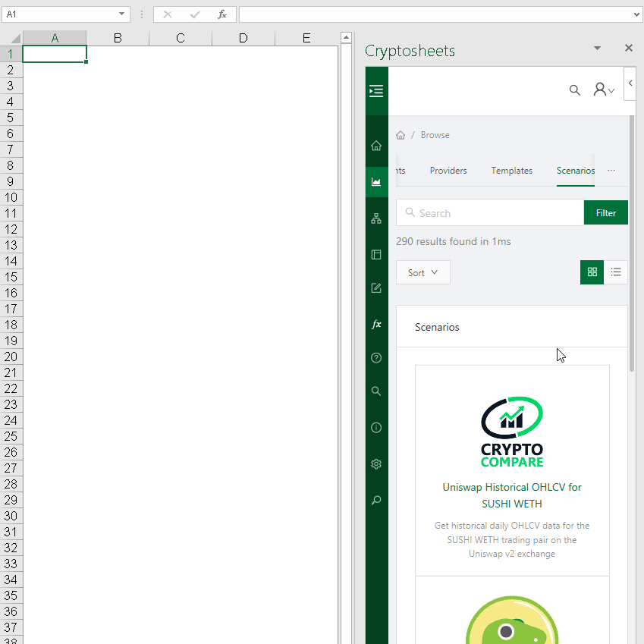
Task: Open the table layout icon in the sidebar
Action: 376,255
